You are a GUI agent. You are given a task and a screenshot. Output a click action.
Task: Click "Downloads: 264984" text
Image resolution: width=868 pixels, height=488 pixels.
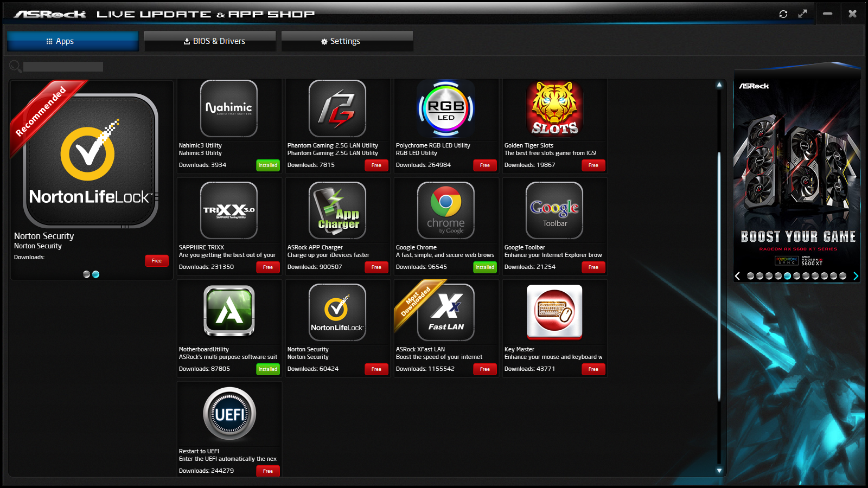pyautogui.click(x=423, y=165)
